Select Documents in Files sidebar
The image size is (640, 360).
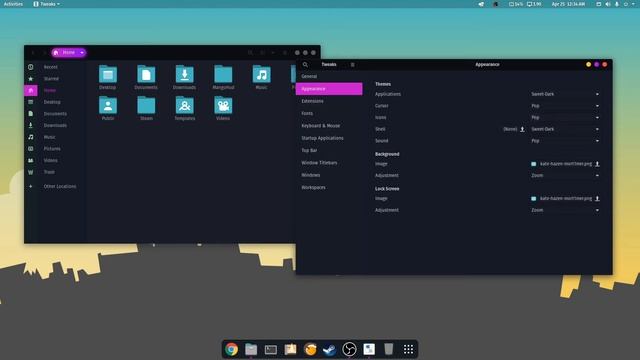tap(55, 114)
